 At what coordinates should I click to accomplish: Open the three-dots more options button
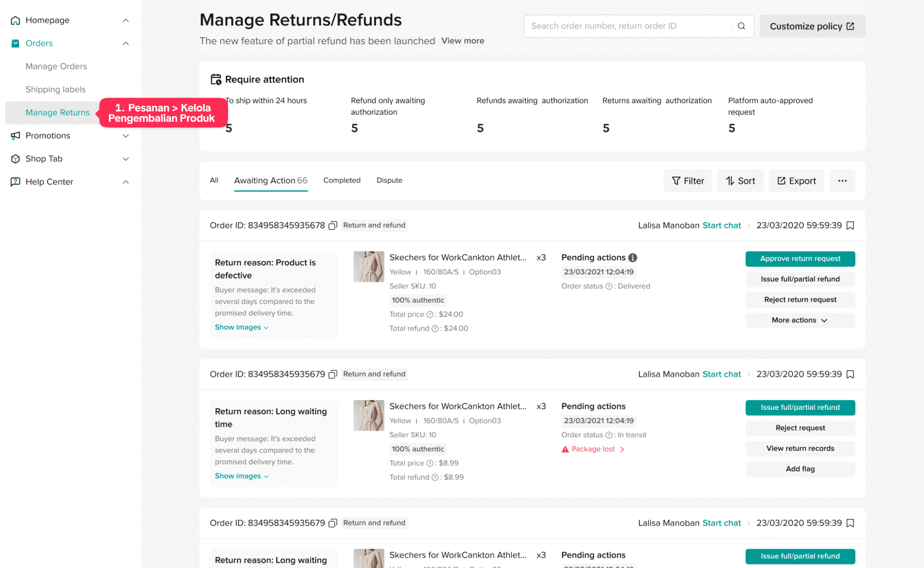click(842, 181)
